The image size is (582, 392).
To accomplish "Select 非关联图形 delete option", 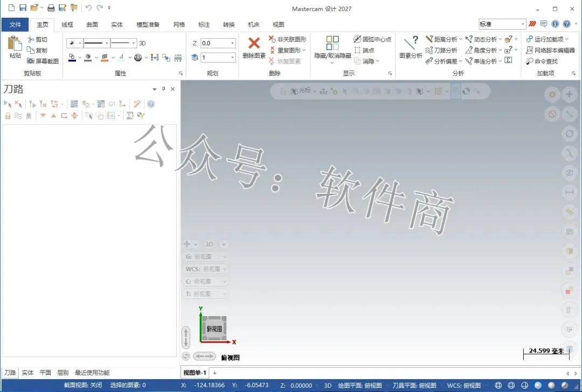I will pos(288,39).
